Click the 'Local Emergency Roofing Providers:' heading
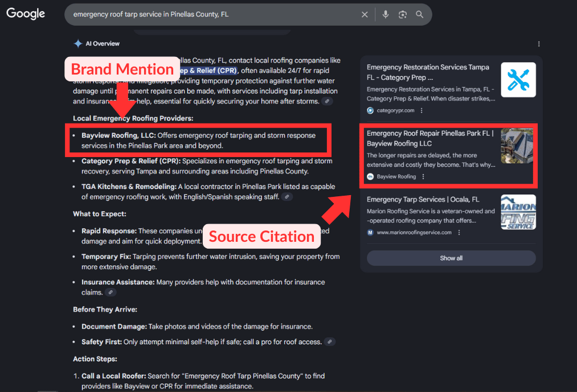 133,118
